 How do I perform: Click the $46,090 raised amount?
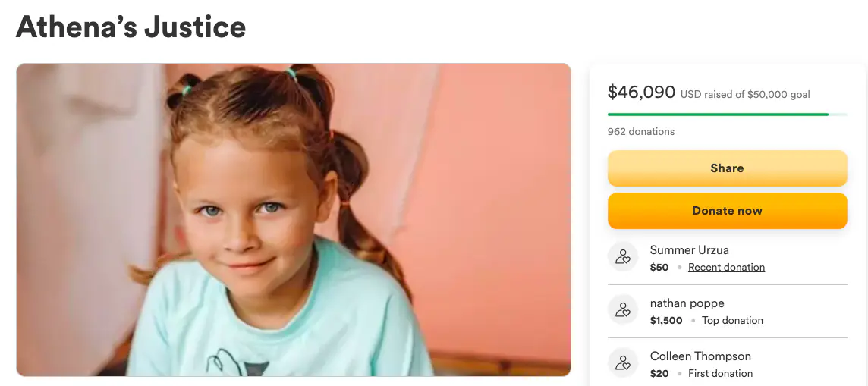[641, 93]
